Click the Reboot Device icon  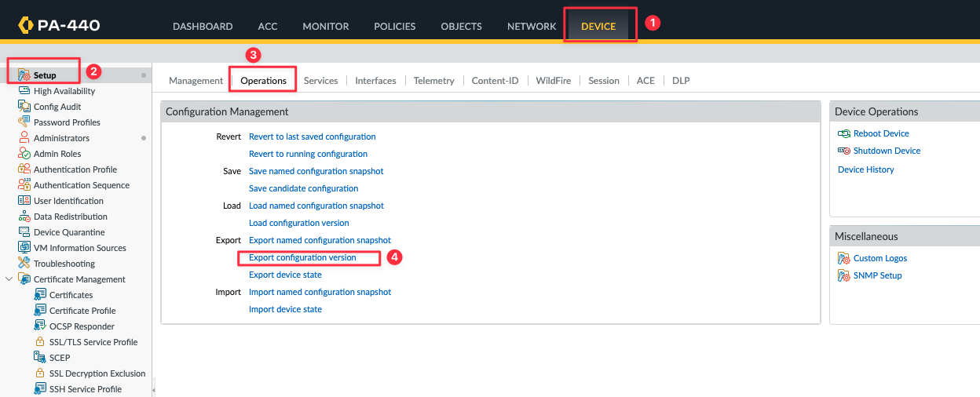pos(844,133)
